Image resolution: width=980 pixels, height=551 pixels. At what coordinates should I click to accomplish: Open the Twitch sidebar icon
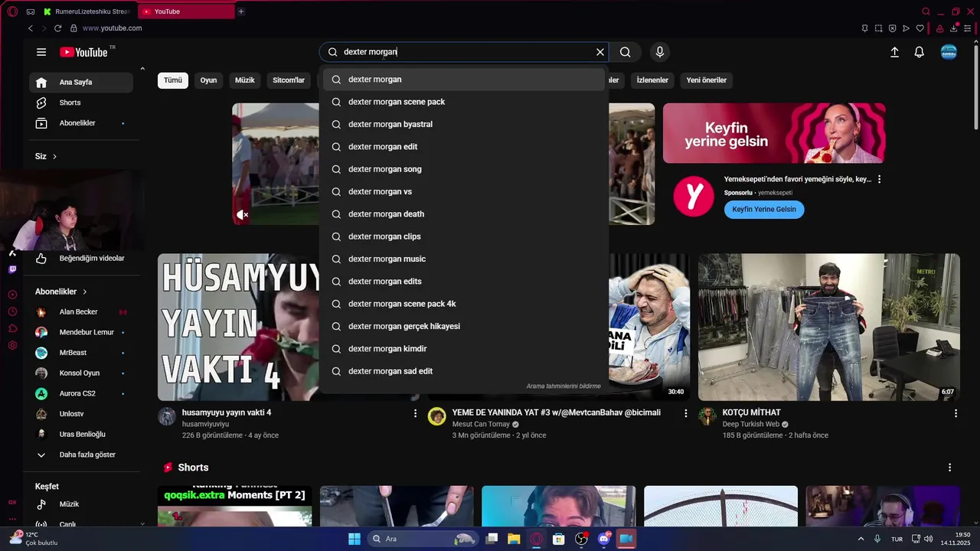point(12,269)
